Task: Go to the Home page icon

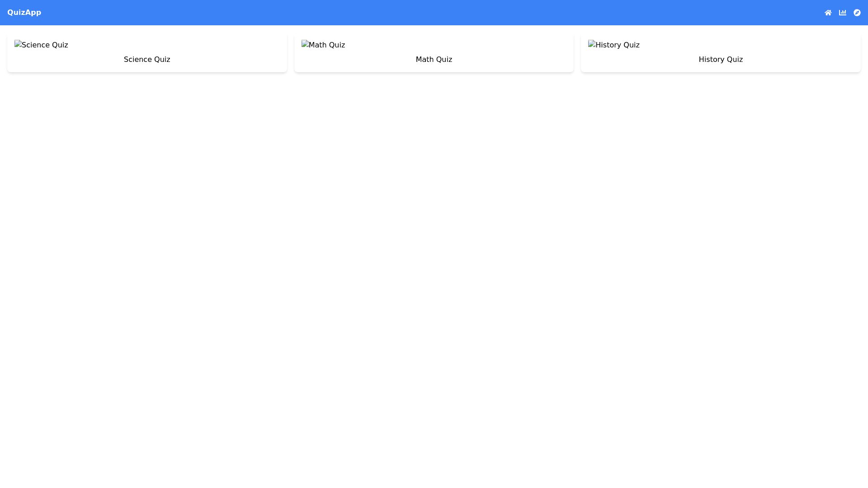Action: pos(828,13)
